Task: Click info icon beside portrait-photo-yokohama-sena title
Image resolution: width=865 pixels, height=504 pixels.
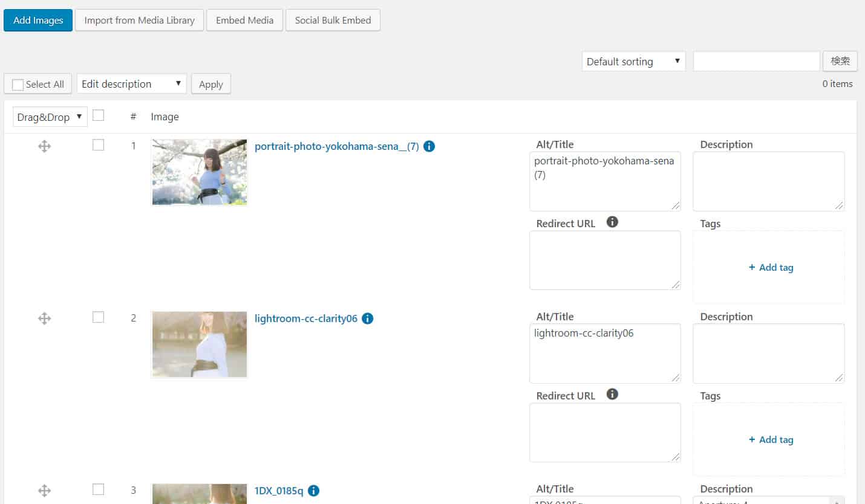Action: coord(429,146)
